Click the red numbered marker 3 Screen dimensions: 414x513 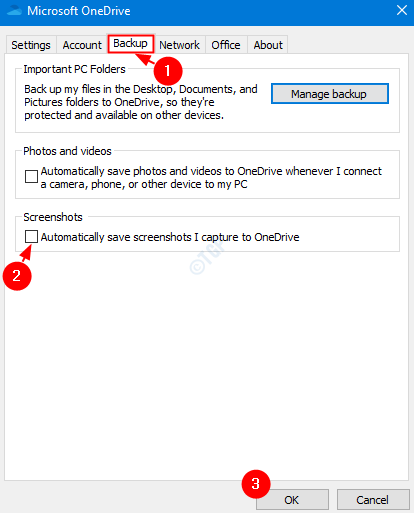tap(256, 484)
